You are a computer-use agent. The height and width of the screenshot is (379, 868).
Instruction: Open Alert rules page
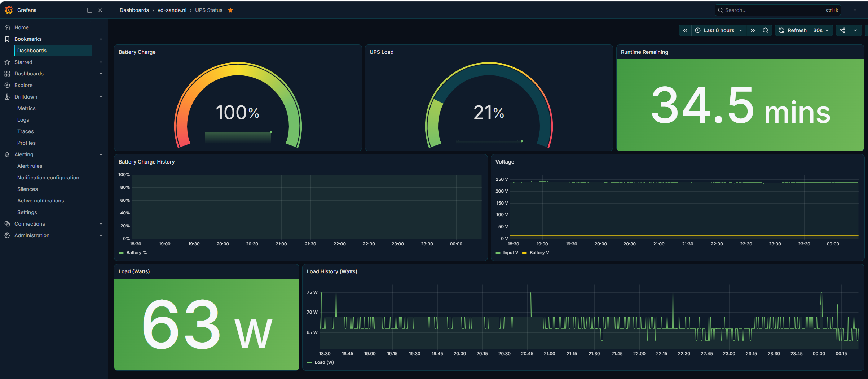(30, 166)
